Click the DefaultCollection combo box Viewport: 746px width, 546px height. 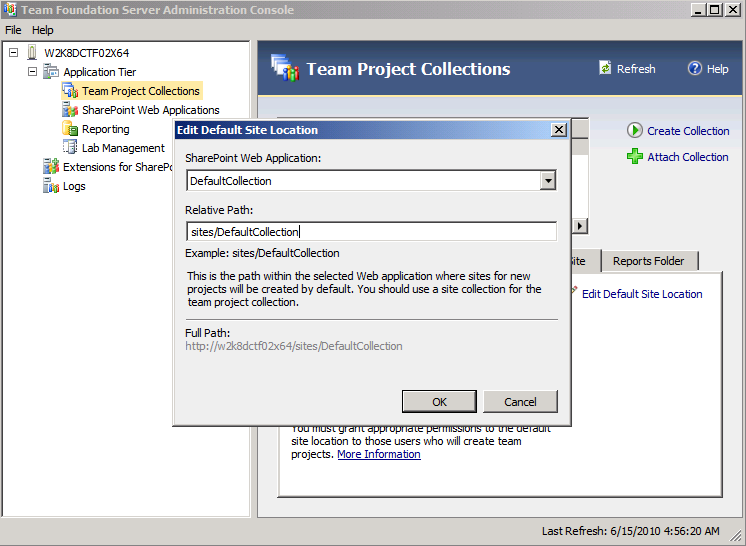371,181
